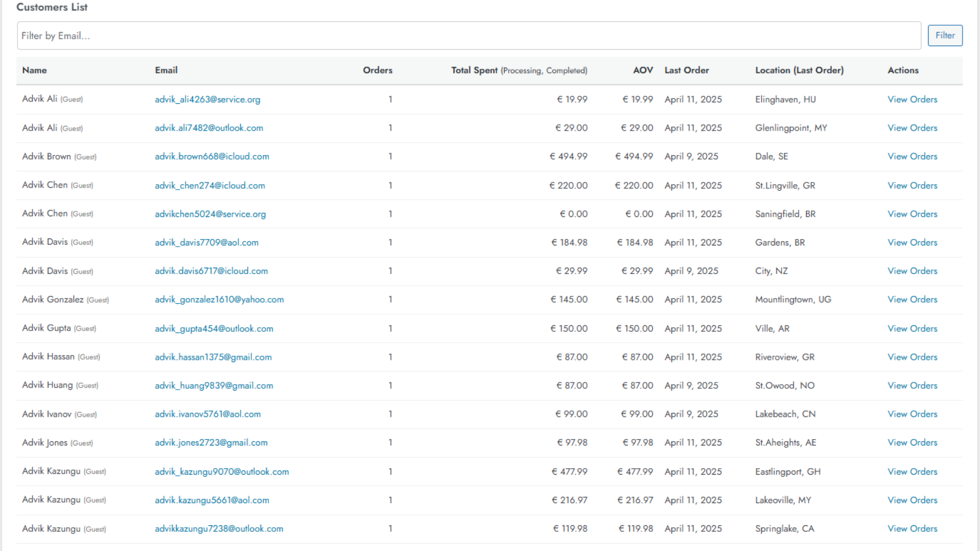Open email advik_kazungu9070@outlook.com

tap(222, 472)
